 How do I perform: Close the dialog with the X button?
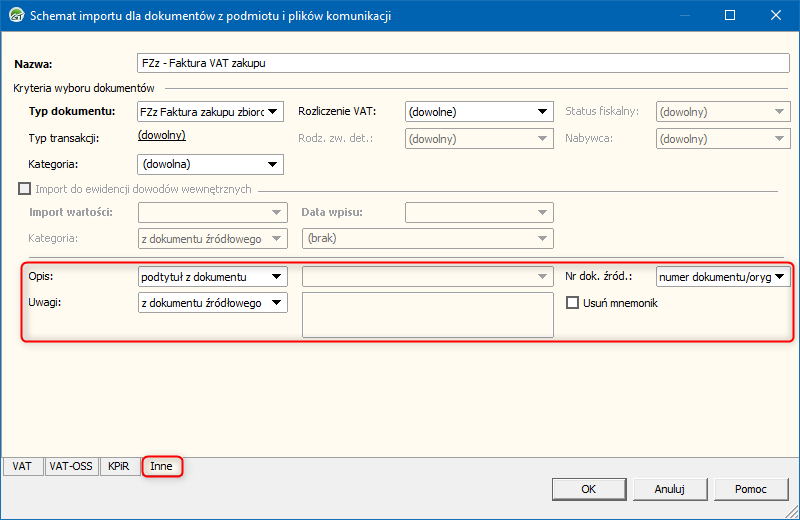click(x=776, y=16)
